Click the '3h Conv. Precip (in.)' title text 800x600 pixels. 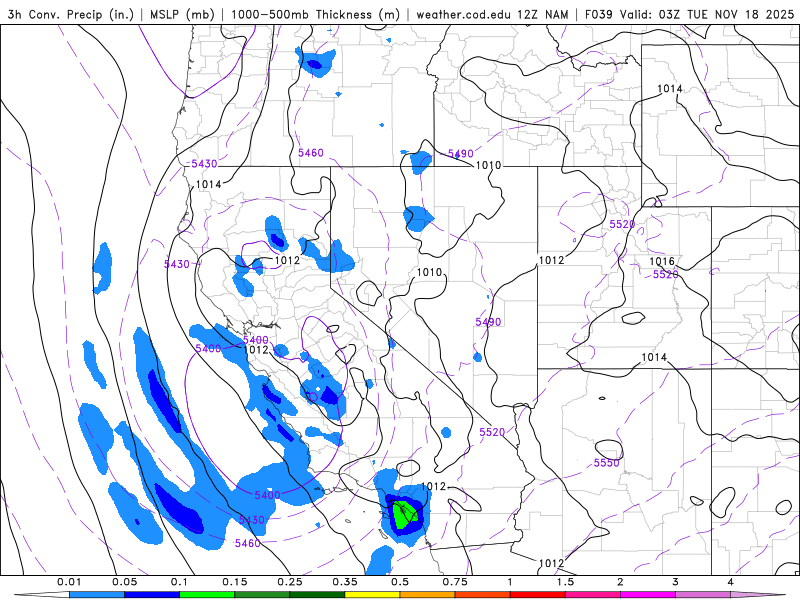pos(71,14)
